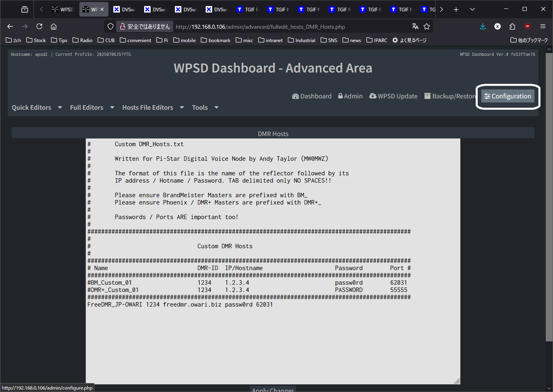553x392 pixels.
Task: Open the mobile bookmarks folder
Action: coord(185,40)
